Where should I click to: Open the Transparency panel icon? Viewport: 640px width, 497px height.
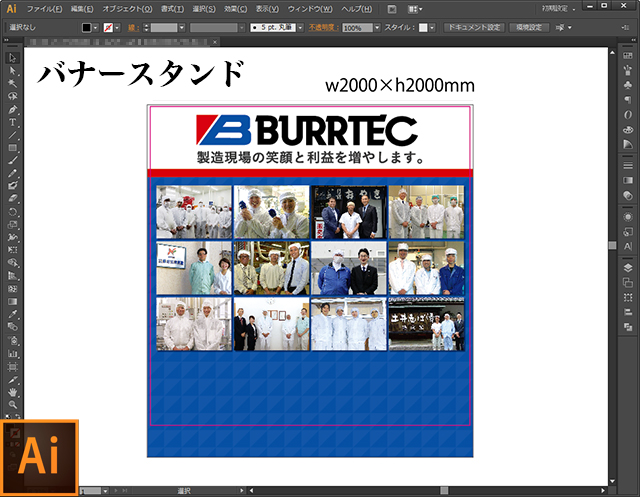628,195
